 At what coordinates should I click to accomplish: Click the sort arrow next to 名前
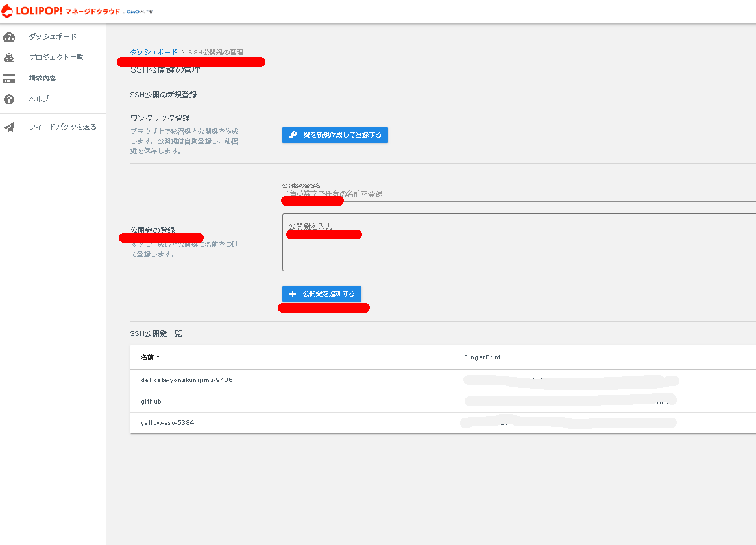[158, 357]
